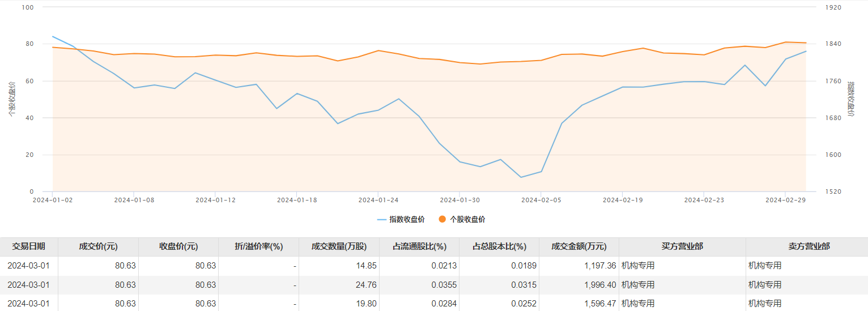Click the 折/溢价率(%) column header
Image resolution: width=868 pixels, height=311 pixels.
(259, 246)
